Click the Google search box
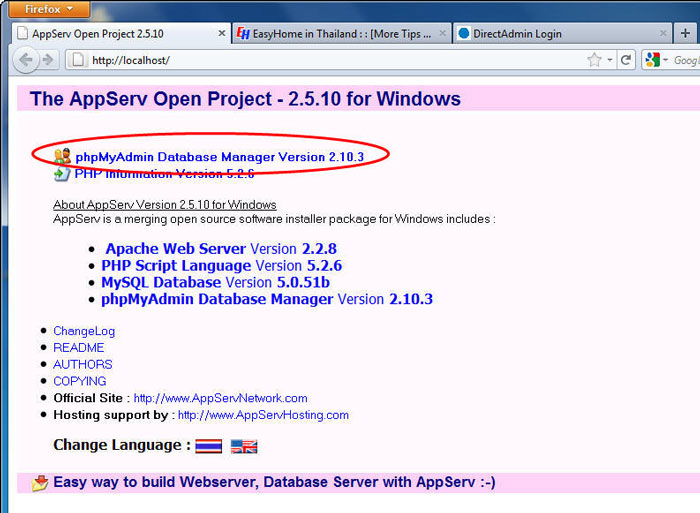This screenshot has width=700, height=513. 686,60
